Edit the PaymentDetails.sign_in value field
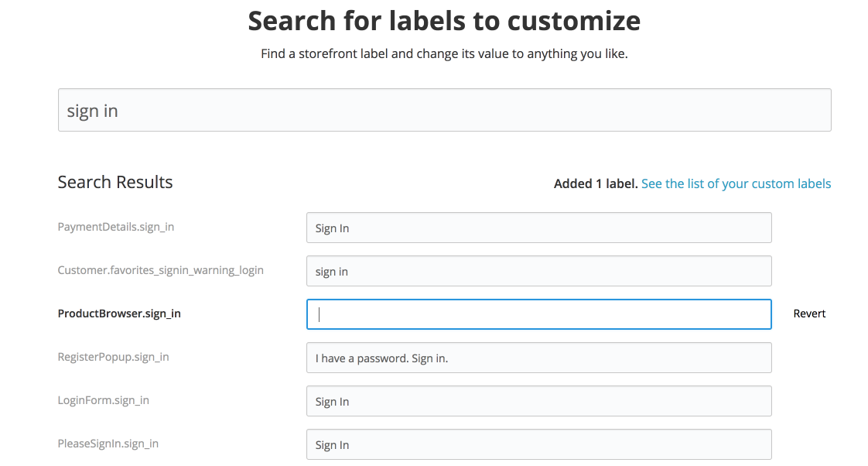This screenshot has width=868, height=466. pyautogui.click(x=538, y=228)
